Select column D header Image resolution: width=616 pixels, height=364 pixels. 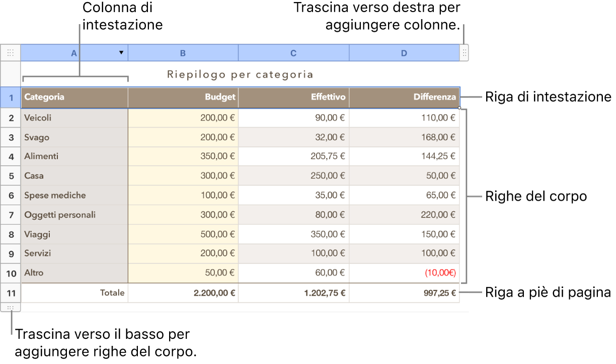(404, 53)
